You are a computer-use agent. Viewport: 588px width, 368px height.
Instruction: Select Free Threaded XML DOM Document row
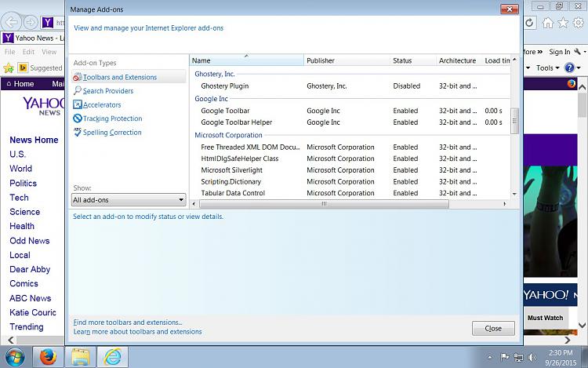350,147
